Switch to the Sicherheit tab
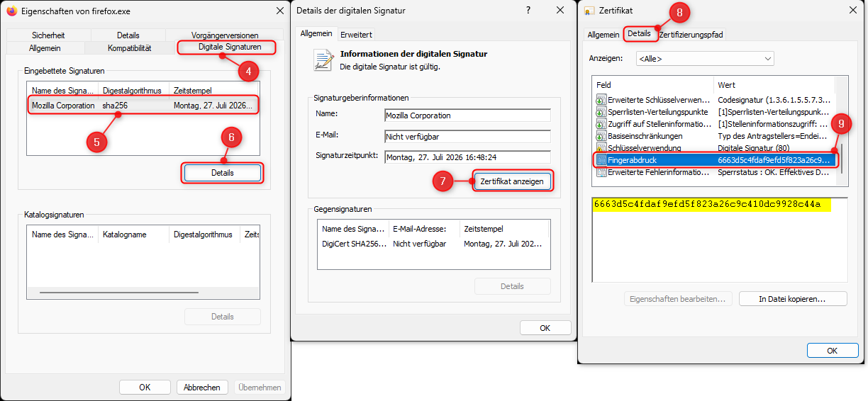The width and height of the screenshot is (868, 401). pyautogui.click(x=48, y=35)
